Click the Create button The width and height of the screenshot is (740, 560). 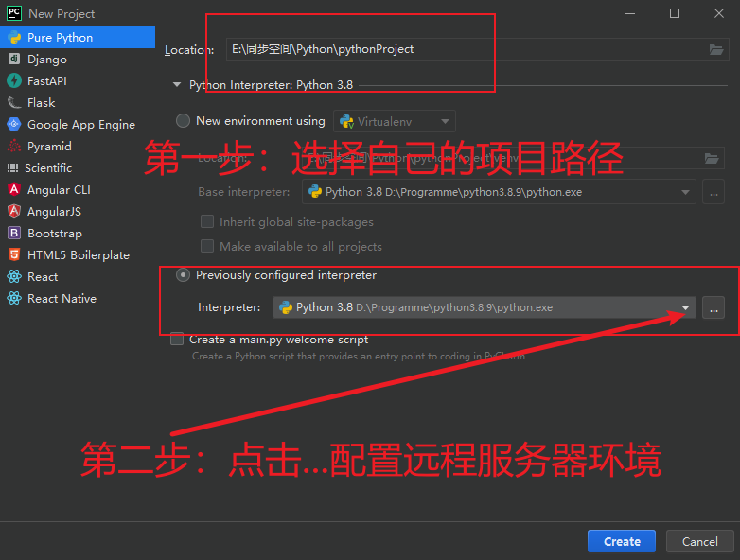pos(622,541)
